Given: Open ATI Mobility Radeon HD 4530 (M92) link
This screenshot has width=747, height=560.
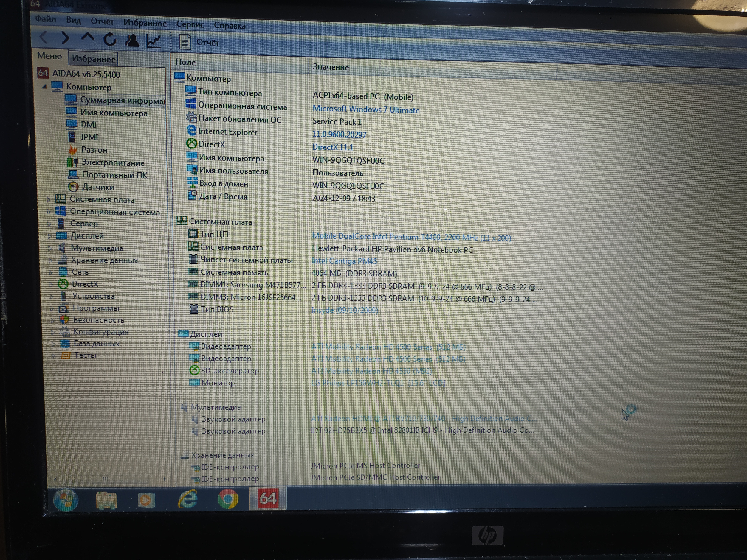Looking at the screenshot, I should (x=371, y=371).
